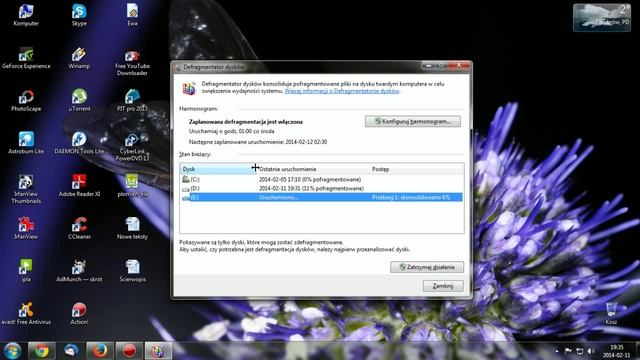Open the ipla desktop shortcut
Viewport: 640px width, 360px height.
tap(26, 271)
